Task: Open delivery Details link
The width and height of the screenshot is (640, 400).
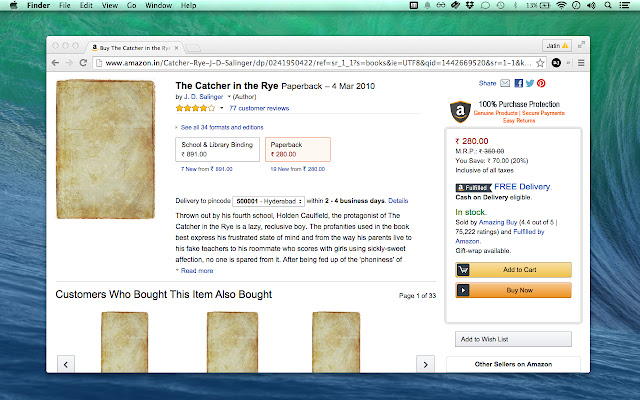Action: 398,201
